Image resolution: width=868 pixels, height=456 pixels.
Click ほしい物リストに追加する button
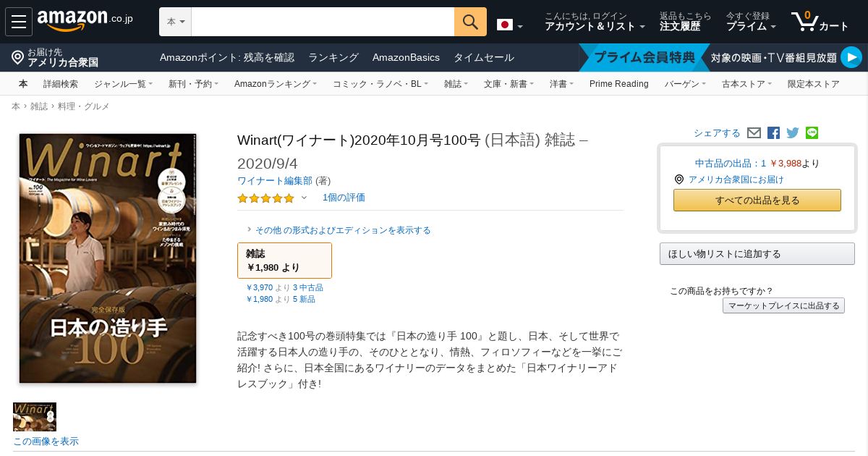click(757, 254)
